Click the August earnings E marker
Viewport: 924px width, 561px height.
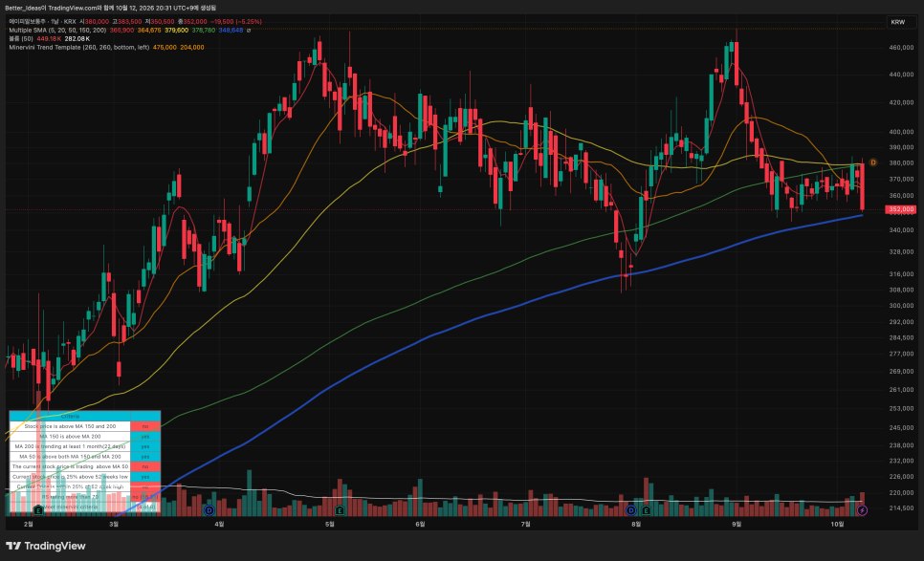coord(646,510)
